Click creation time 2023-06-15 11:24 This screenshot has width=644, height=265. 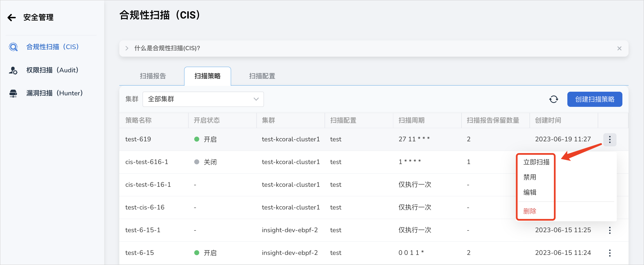coord(563,253)
